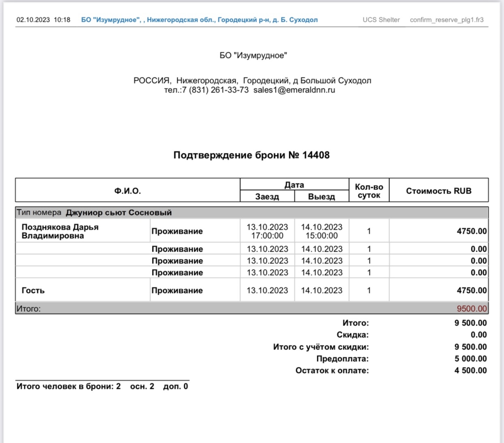The image size is (504, 443).
Task: Click heading Подтверждение брони № 14408
Action: (x=251, y=155)
